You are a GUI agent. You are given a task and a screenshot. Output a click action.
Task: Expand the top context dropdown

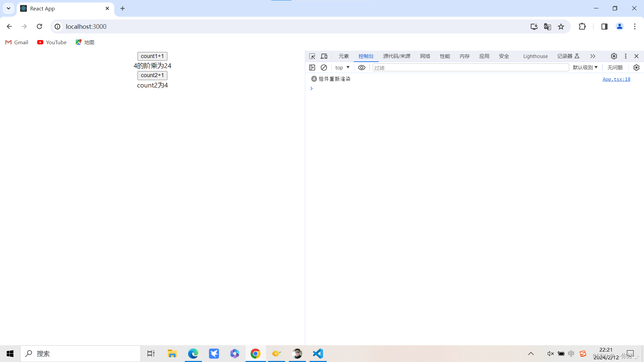[x=342, y=67]
